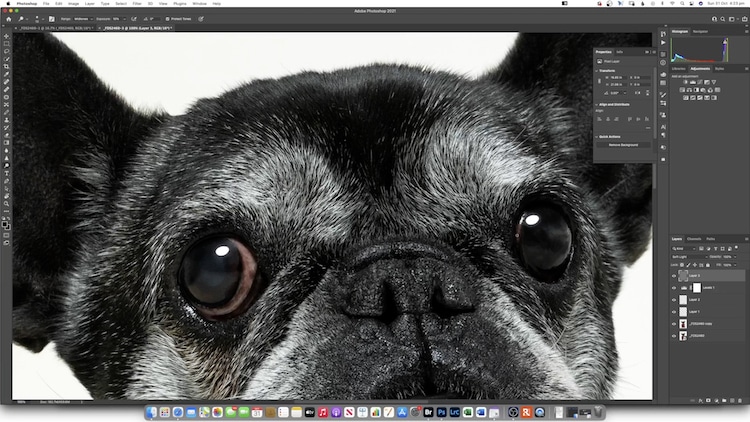Select the Lasso tool
This screenshot has height=422, width=750.
pos(6,51)
